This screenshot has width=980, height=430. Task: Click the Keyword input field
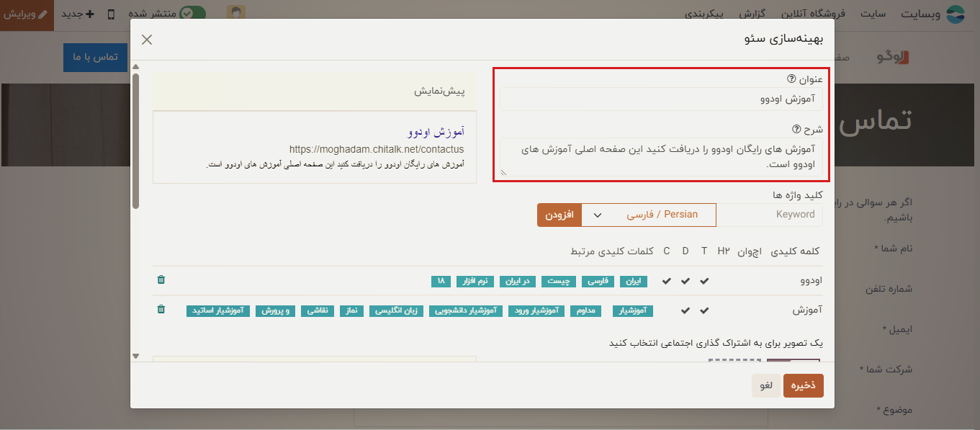pos(770,215)
